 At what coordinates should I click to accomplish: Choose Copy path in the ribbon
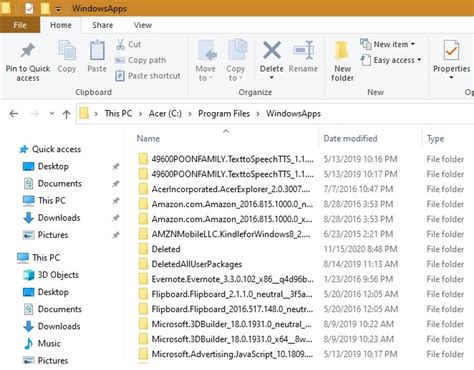[140, 60]
